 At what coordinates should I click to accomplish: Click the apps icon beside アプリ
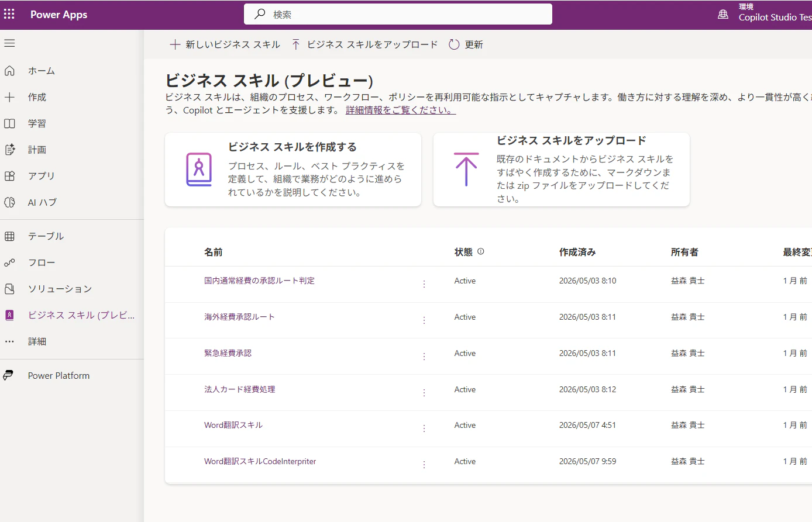[x=9, y=176]
